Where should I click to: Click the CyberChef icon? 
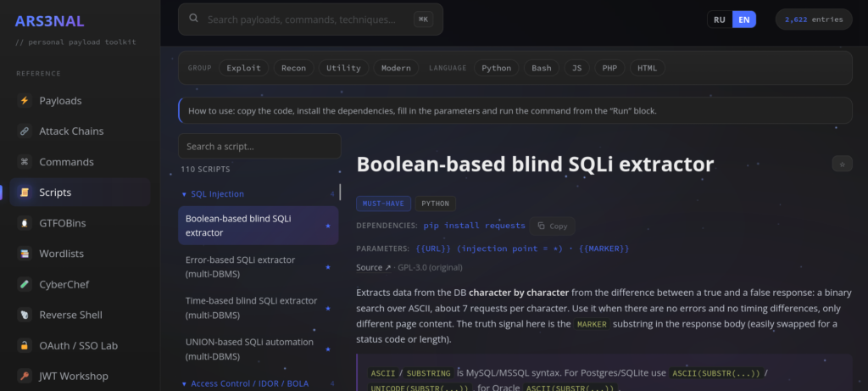(25, 284)
